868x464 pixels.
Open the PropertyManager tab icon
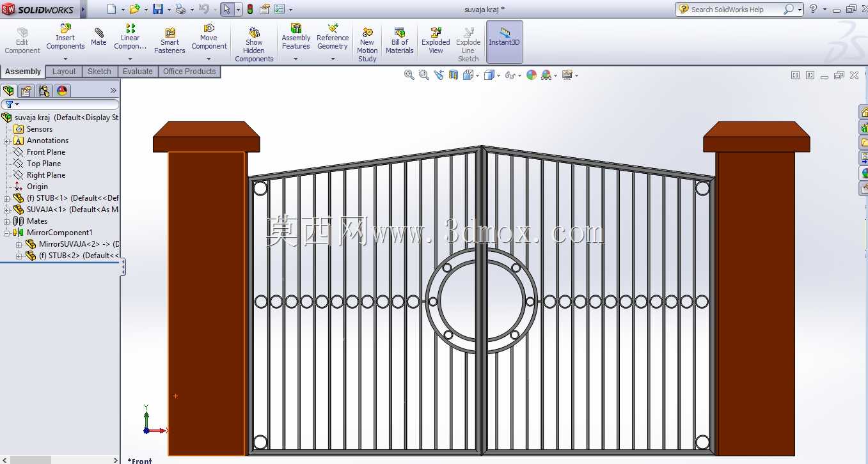[x=26, y=91]
